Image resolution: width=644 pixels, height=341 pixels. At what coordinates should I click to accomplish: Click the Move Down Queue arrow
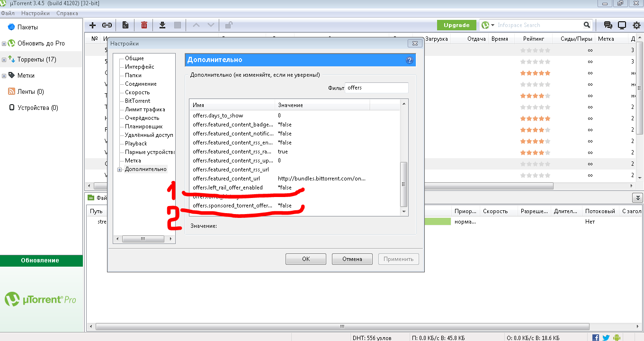211,25
